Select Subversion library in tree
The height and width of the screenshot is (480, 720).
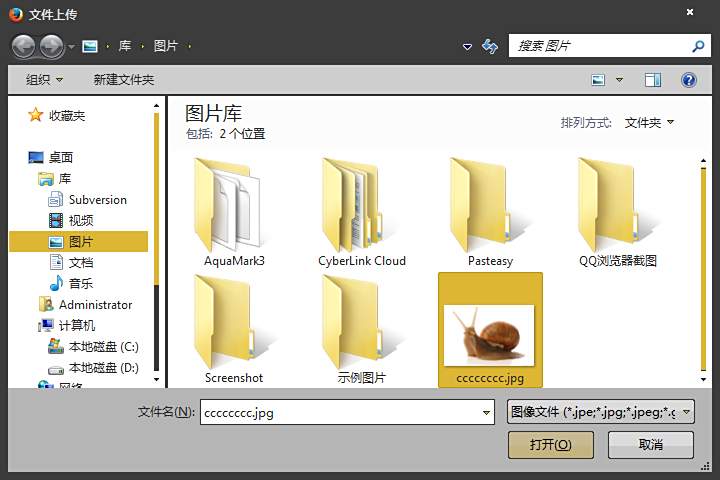[x=98, y=200]
